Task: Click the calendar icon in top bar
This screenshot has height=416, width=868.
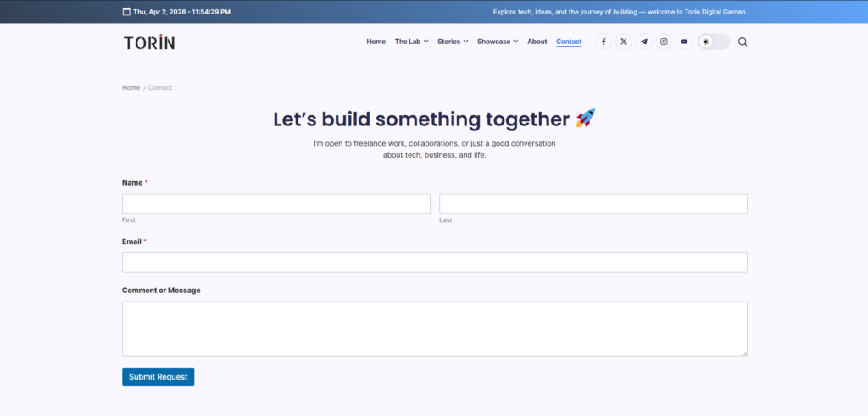Action: click(126, 12)
